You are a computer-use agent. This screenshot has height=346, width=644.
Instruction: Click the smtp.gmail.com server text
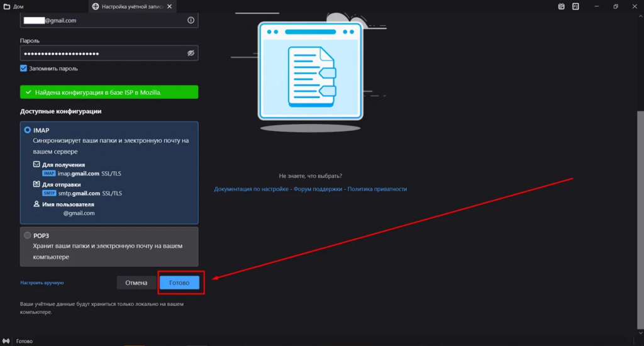(79, 193)
